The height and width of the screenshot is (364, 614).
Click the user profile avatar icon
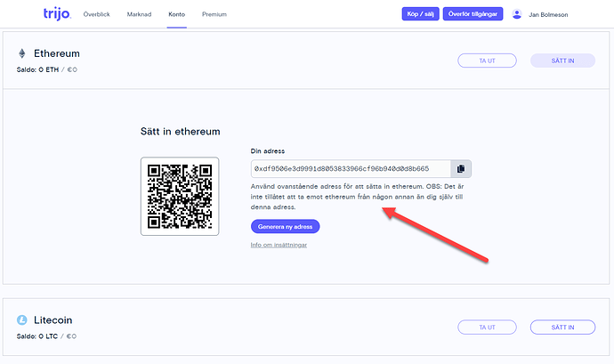[x=517, y=14]
